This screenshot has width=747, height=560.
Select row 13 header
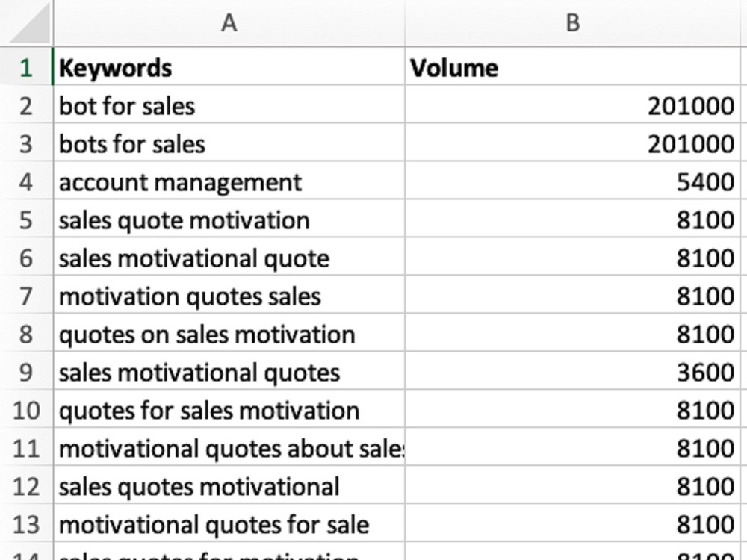(26, 524)
